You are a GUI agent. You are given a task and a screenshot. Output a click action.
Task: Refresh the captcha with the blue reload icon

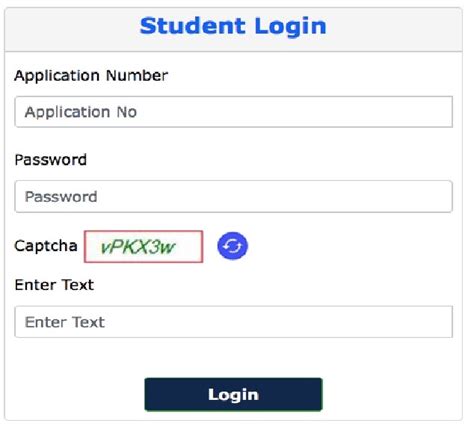(232, 246)
